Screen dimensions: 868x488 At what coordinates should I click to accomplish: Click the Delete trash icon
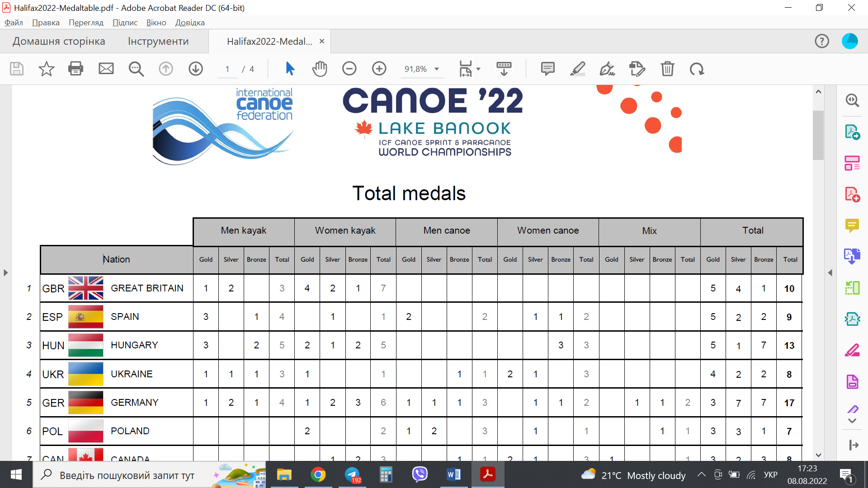[667, 69]
